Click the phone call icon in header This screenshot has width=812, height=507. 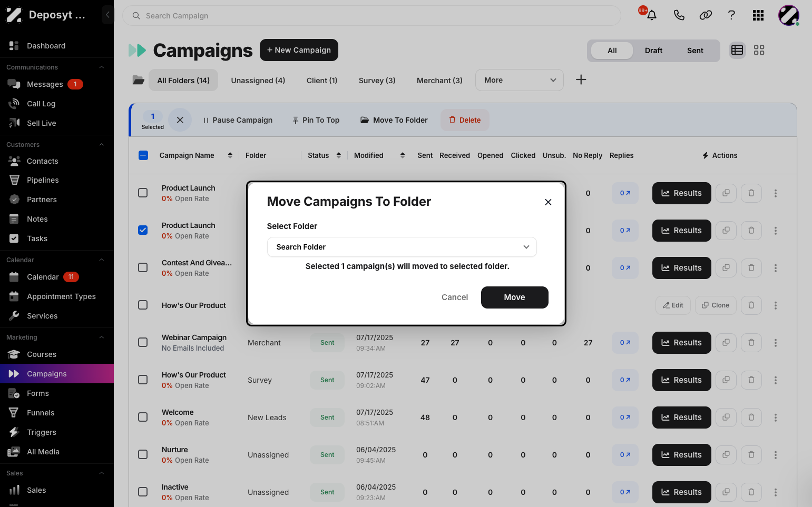coord(679,15)
